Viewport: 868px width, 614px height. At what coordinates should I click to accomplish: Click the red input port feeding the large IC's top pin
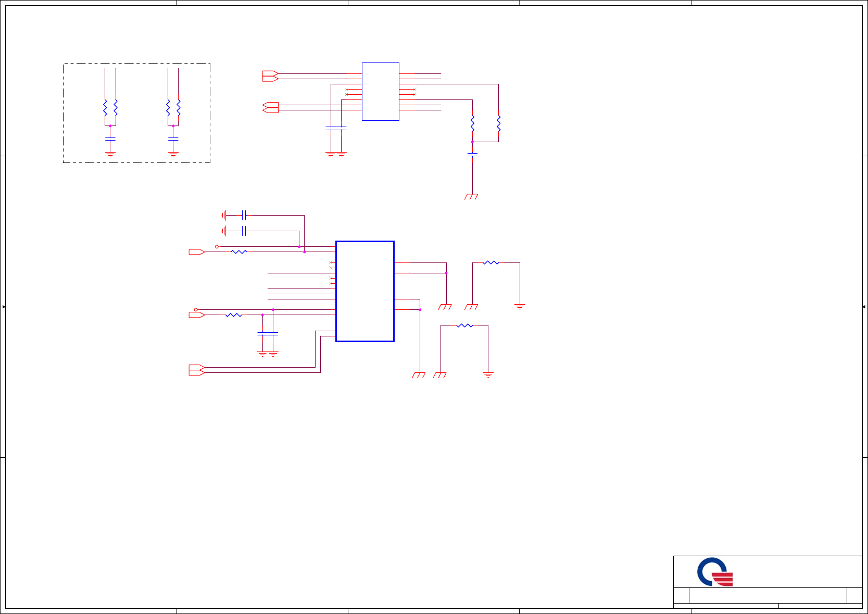(196, 252)
